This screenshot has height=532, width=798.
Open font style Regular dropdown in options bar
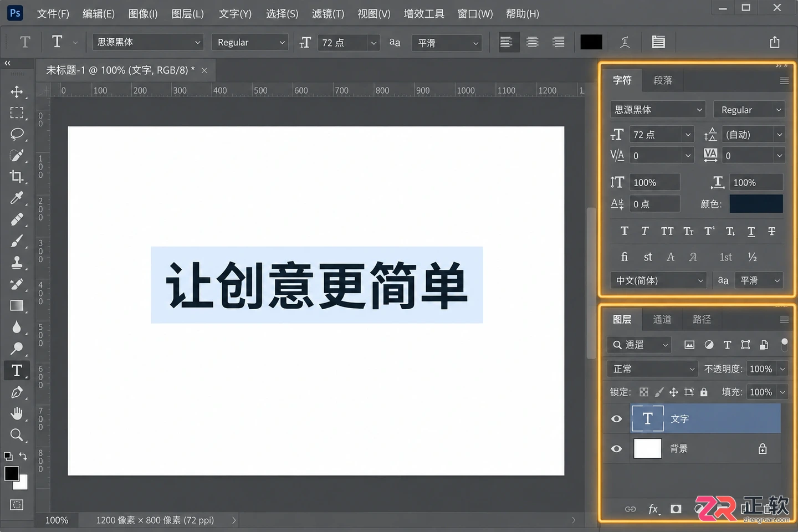(x=250, y=42)
